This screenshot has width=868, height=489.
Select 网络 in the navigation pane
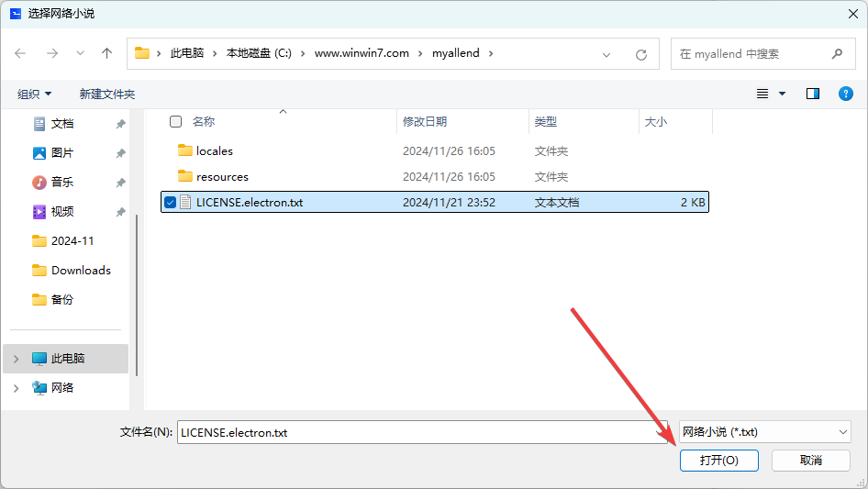(62, 388)
